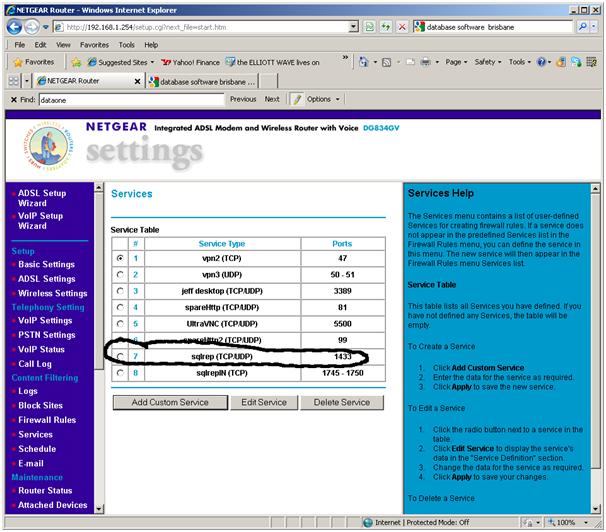Open the Safety menu dropdown
Screen dimensions: 606x532
click(x=488, y=62)
